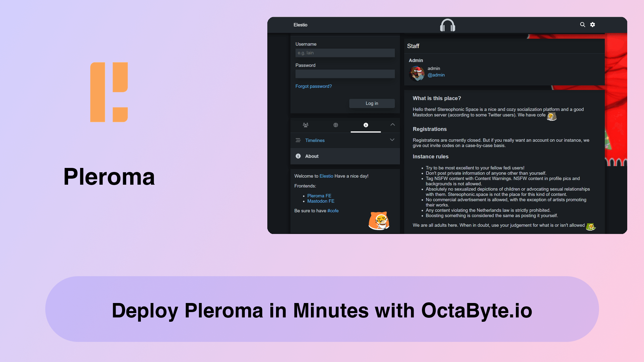Click the cofe hashtag link
The height and width of the screenshot is (362, 644).
click(x=333, y=210)
